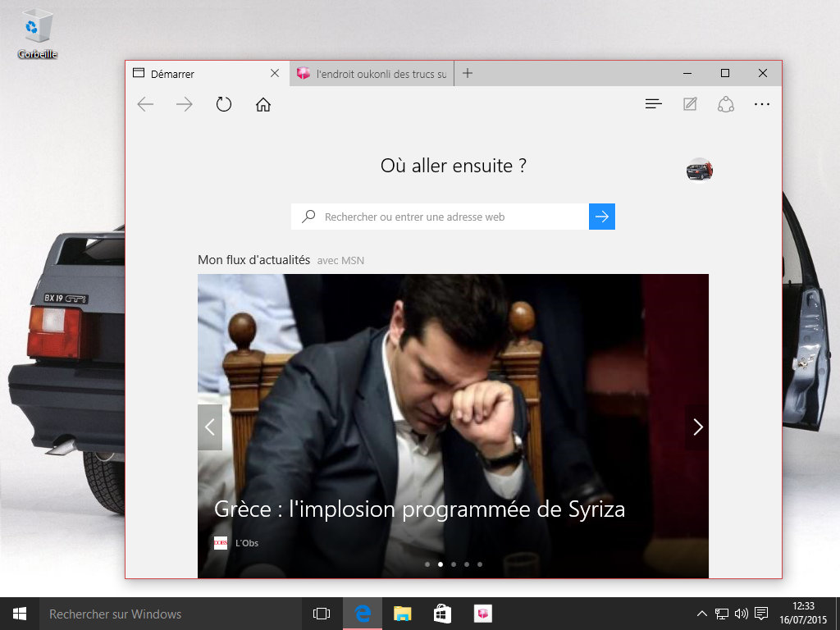
Task: Open the More actions ellipsis menu
Action: pos(762,104)
